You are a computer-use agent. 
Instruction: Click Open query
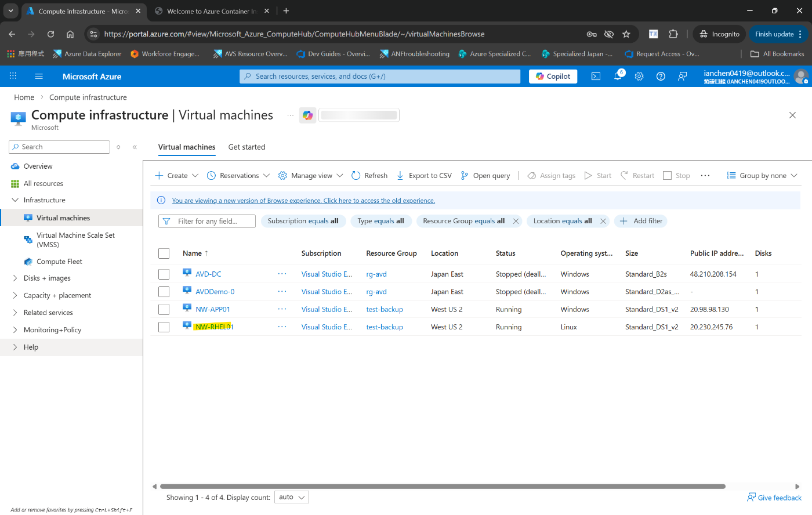[x=485, y=175]
